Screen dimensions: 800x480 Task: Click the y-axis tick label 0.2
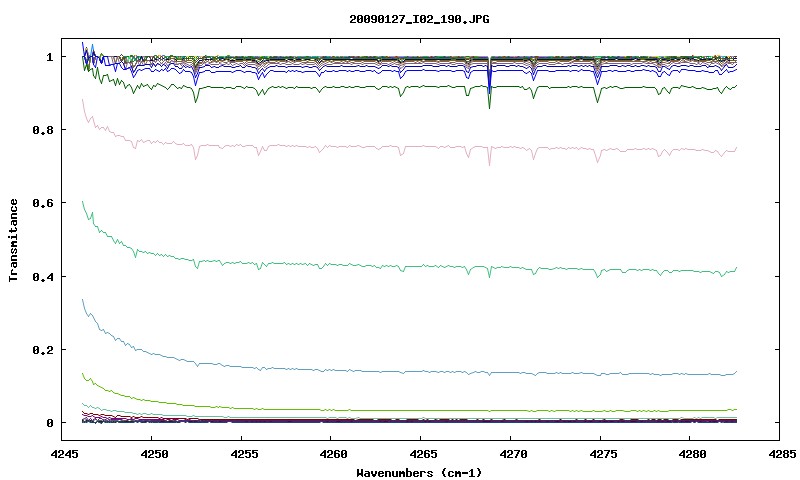coord(42,350)
